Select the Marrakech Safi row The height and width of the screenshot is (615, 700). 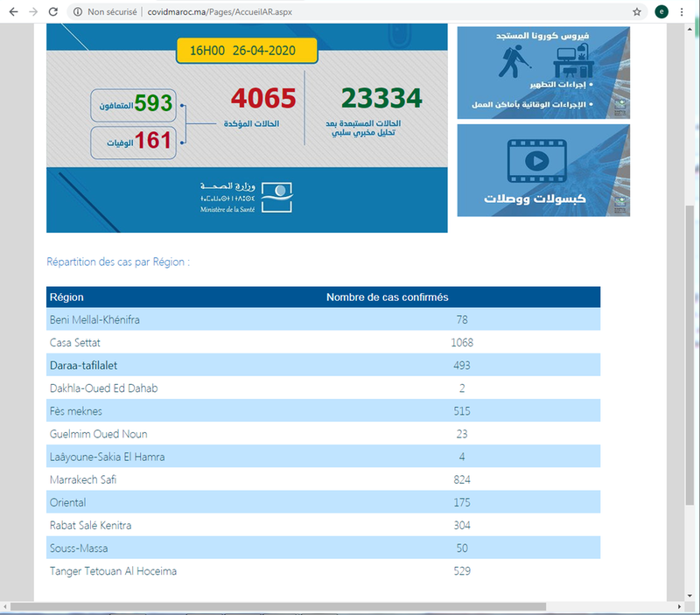click(323, 479)
